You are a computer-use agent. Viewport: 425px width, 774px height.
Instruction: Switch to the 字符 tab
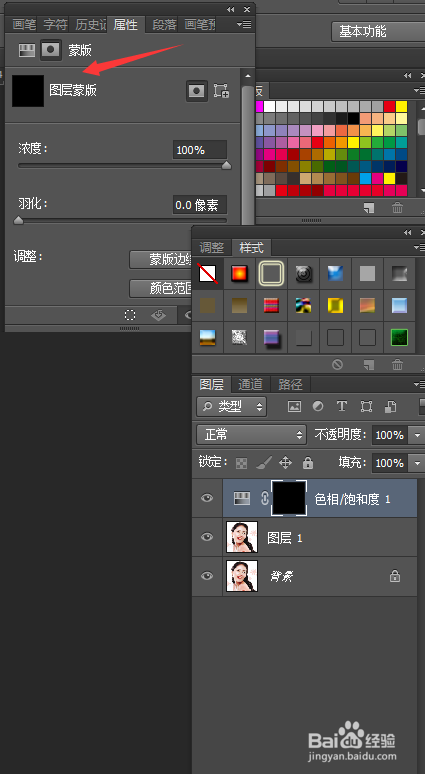tap(55, 24)
